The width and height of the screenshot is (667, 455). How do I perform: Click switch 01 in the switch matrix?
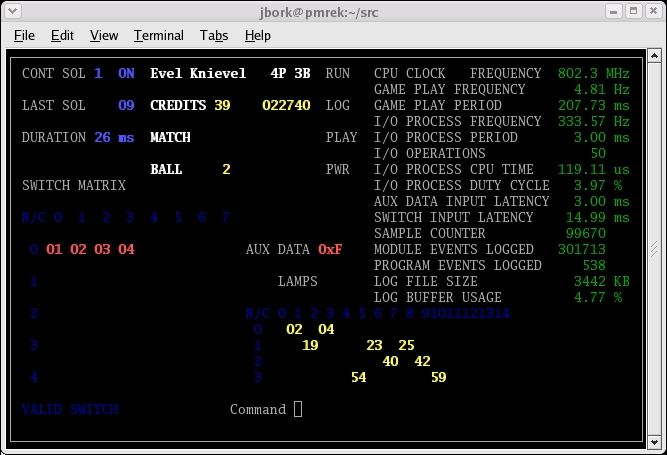coord(54,249)
